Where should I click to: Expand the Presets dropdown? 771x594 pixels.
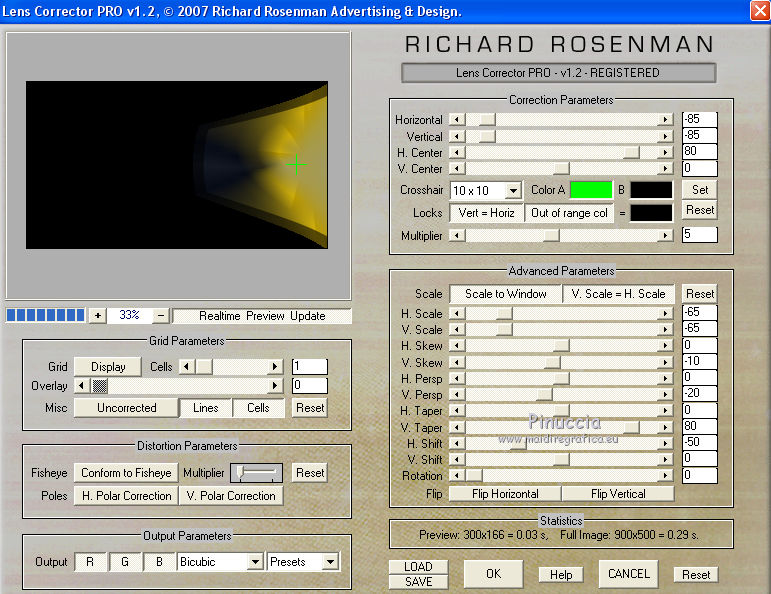click(331, 562)
